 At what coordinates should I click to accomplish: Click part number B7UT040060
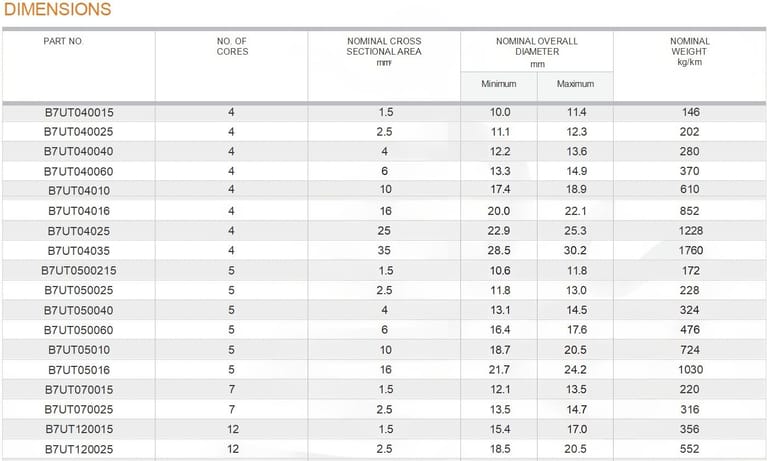(x=78, y=171)
